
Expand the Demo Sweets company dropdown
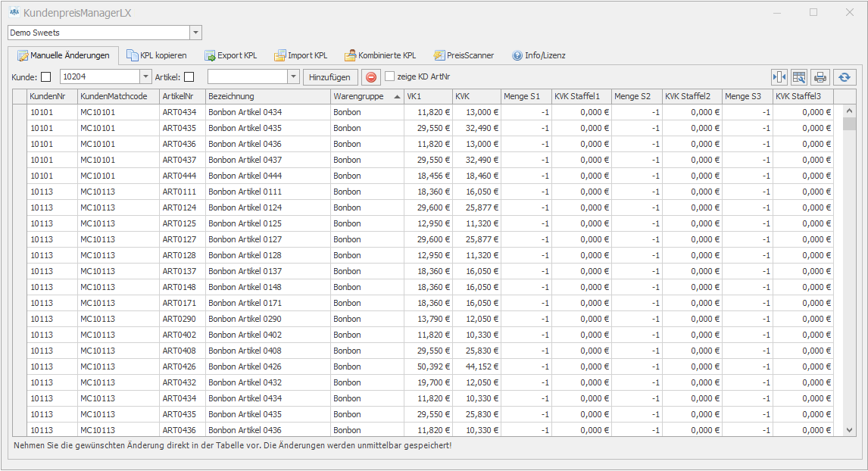(196, 33)
